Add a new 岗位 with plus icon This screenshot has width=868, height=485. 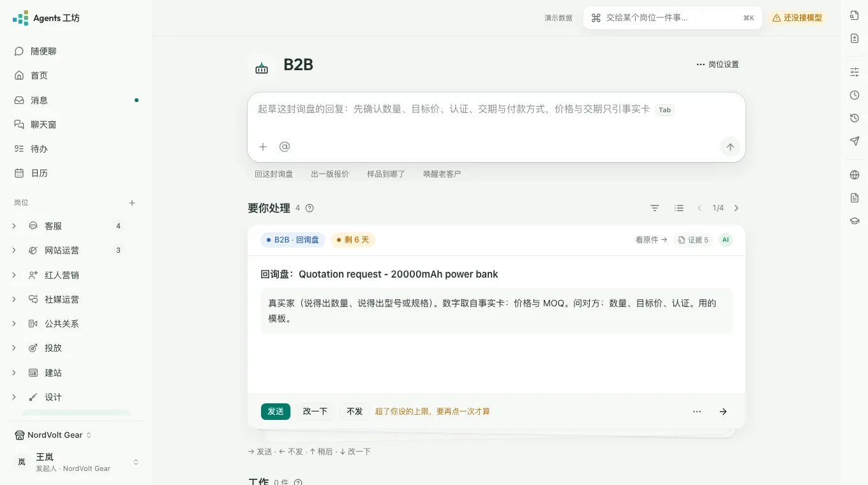point(132,203)
